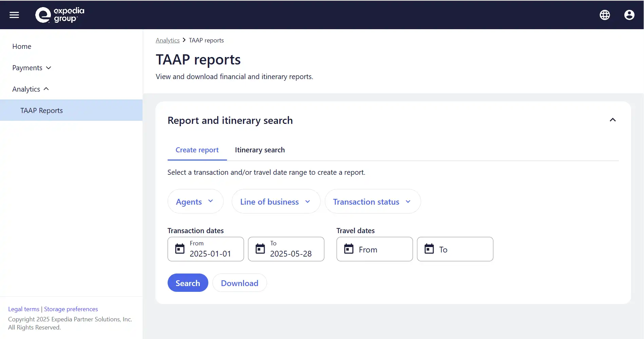Screen dimensions: 644x339
Task: Open the Transaction status dropdown
Action: (x=372, y=202)
